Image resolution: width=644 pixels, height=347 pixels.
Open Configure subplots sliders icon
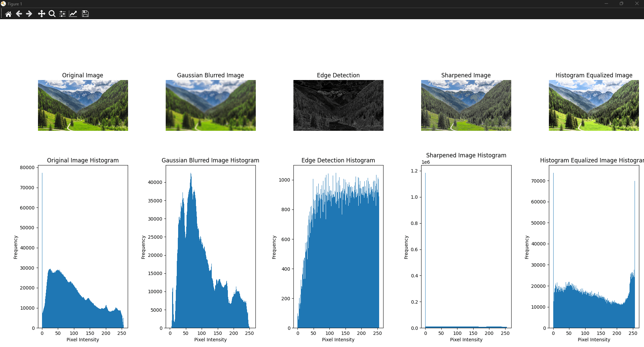pyautogui.click(x=63, y=14)
